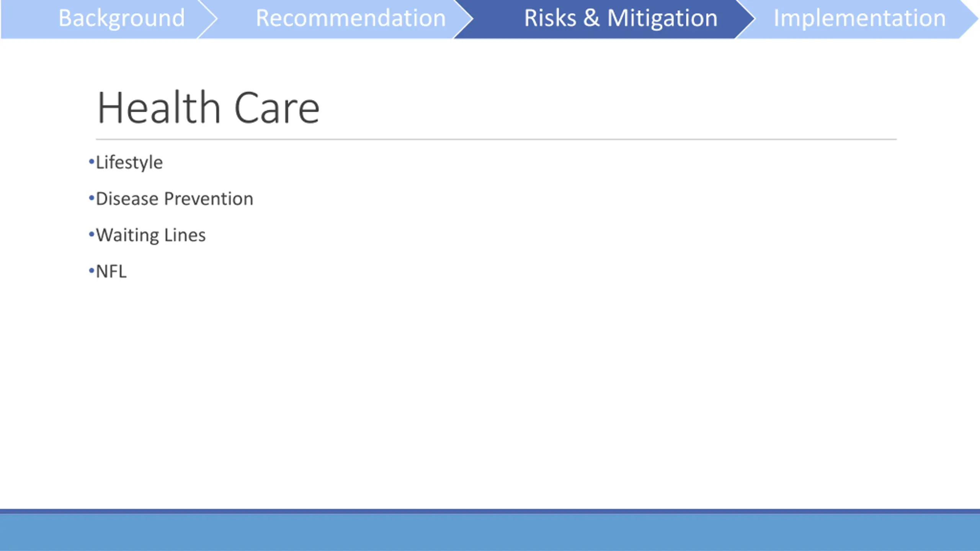Click the arrow notch between Background and Recommendation
Image resolution: width=980 pixels, height=551 pixels.
click(207, 19)
